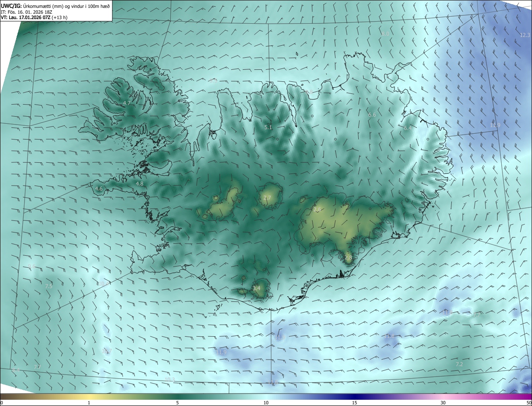Click the 10.4 value label on the map

point(103,284)
